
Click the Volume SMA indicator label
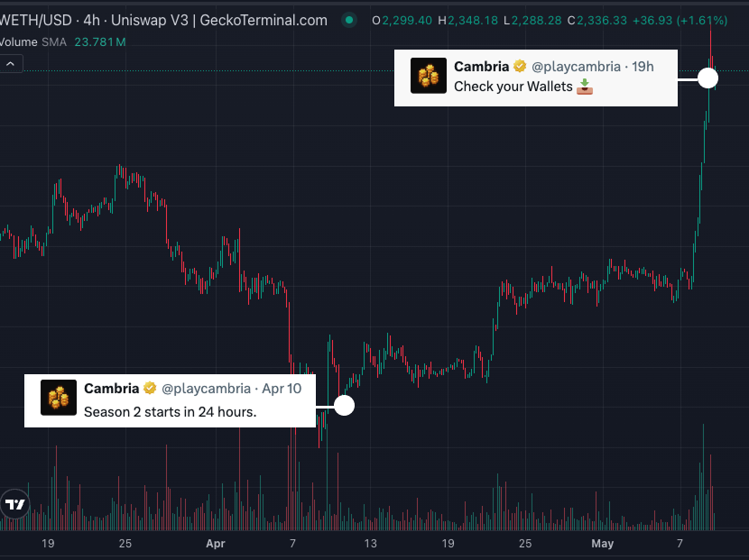point(33,42)
